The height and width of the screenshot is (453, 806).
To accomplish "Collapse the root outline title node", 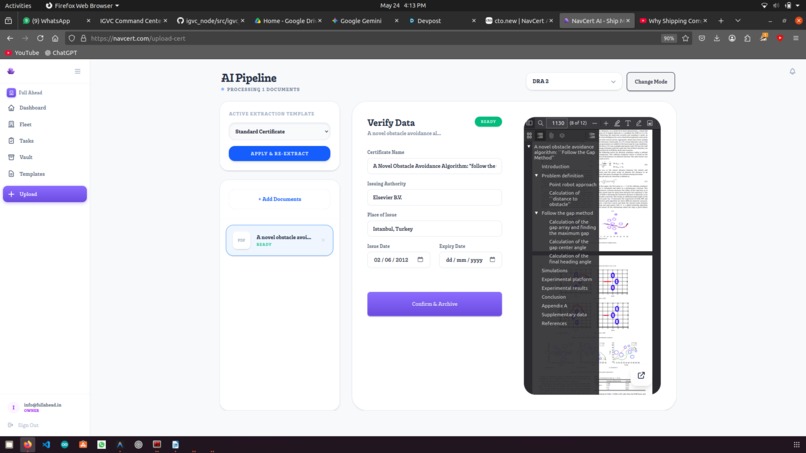I will pyautogui.click(x=529, y=147).
